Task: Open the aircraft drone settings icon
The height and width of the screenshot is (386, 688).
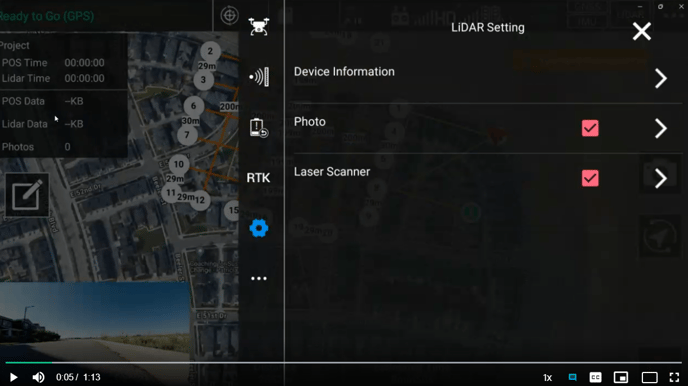Action: pyautogui.click(x=258, y=27)
